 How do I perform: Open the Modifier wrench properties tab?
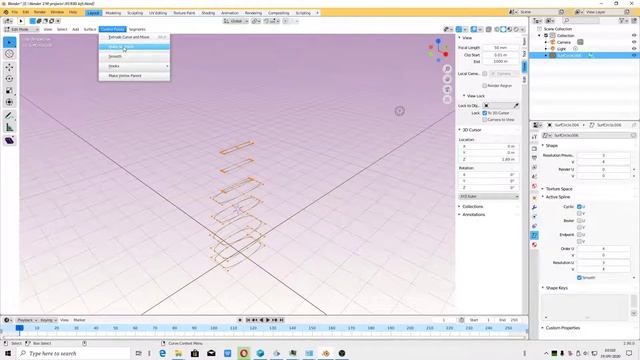[534, 207]
